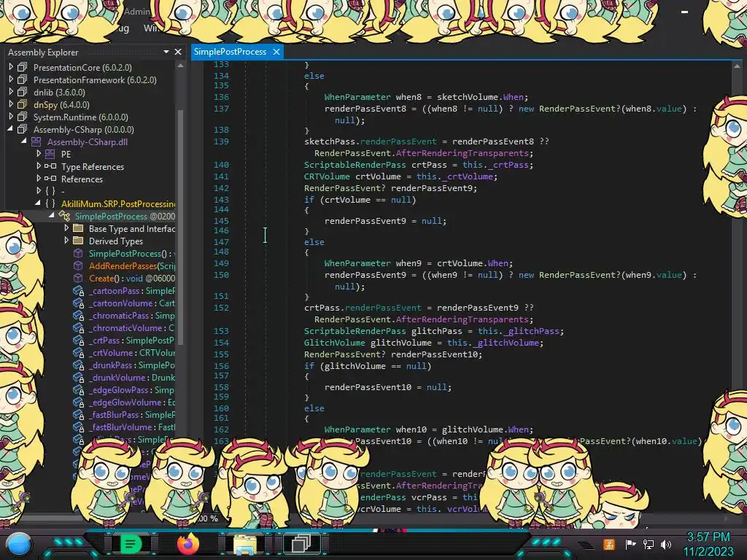Expand the dnlib (3.6.0.0) node
747x560 pixels.
pyautogui.click(x=10, y=92)
